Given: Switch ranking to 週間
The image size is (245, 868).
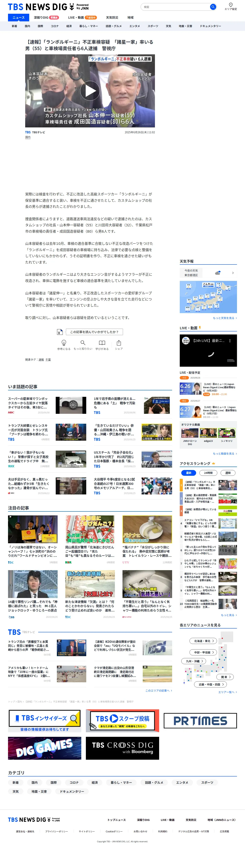Looking at the screenshot, I should click(x=228, y=473).
